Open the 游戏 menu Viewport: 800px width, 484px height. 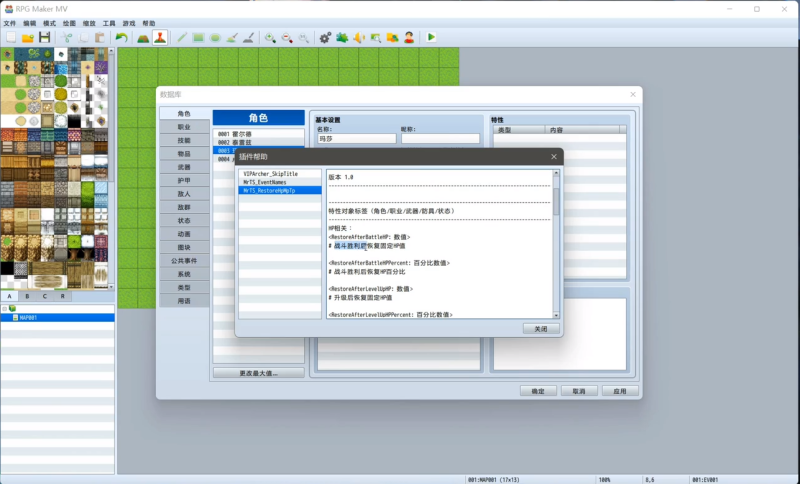(x=129, y=23)
